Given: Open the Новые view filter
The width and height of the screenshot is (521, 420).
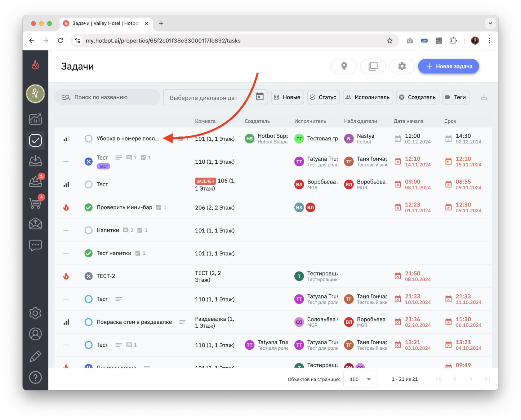Looking at the screenshot, I should tap(287, 97).
